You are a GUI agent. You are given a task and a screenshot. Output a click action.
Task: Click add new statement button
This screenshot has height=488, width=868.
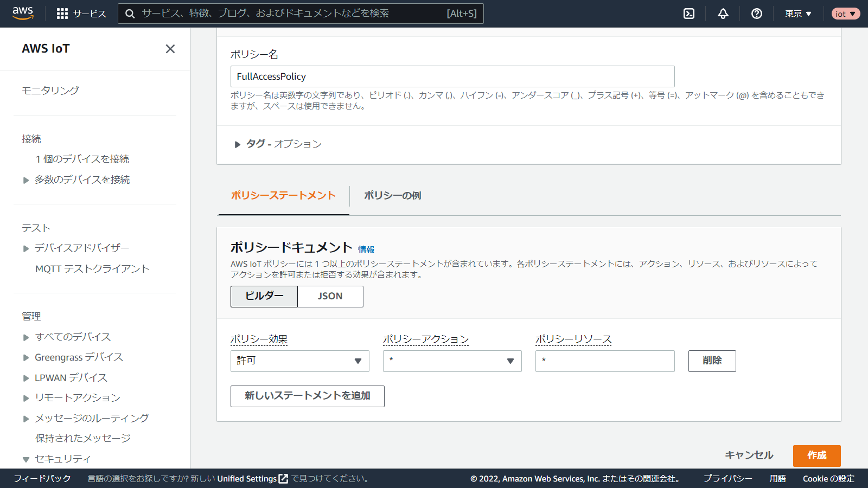[307, 396]
